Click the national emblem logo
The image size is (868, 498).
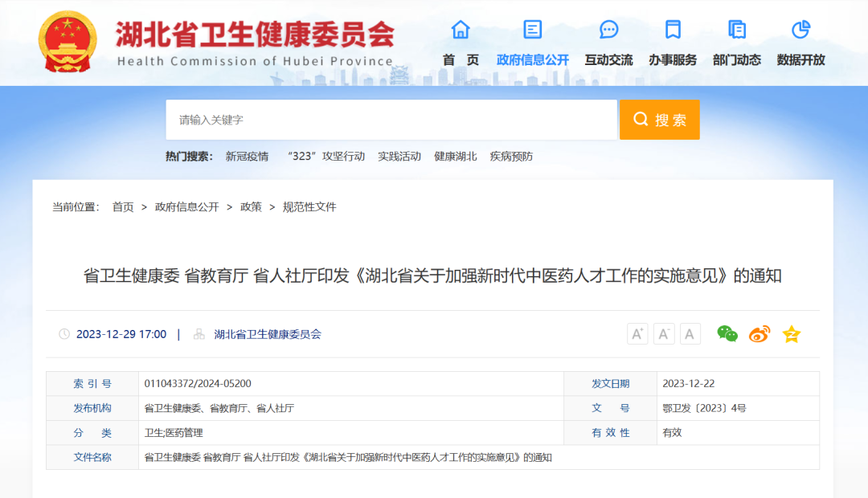(x=68, y=42)
